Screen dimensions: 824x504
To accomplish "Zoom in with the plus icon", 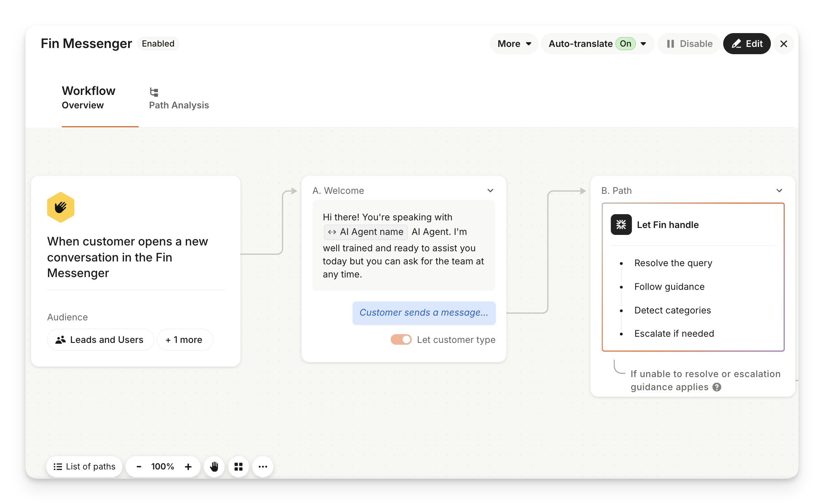I will (188, 467).
